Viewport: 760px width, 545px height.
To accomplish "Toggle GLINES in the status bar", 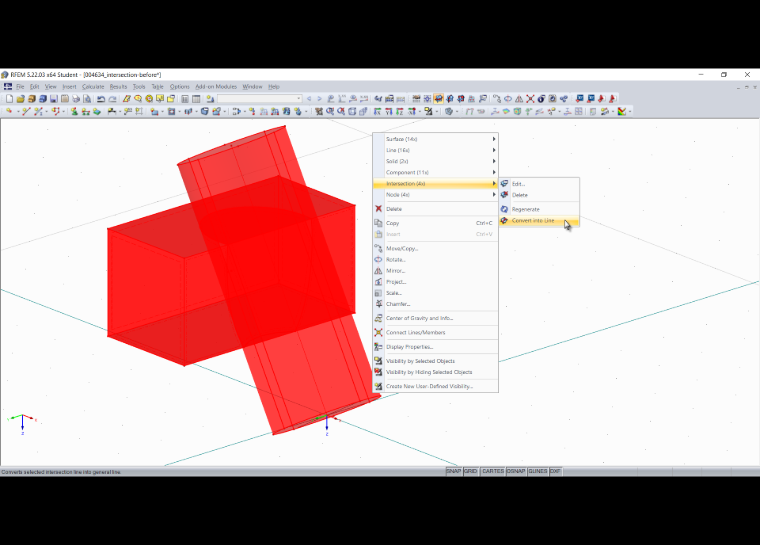I will tap(538, 471).
